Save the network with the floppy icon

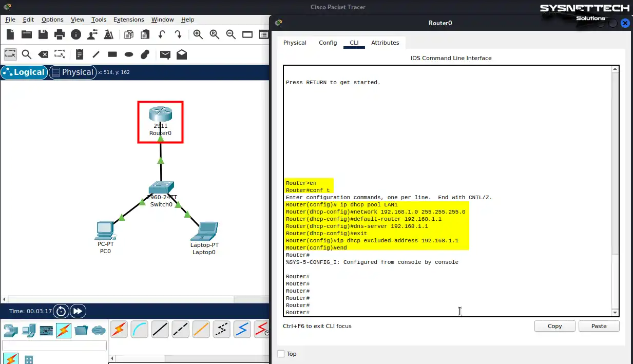pos(43,34)
